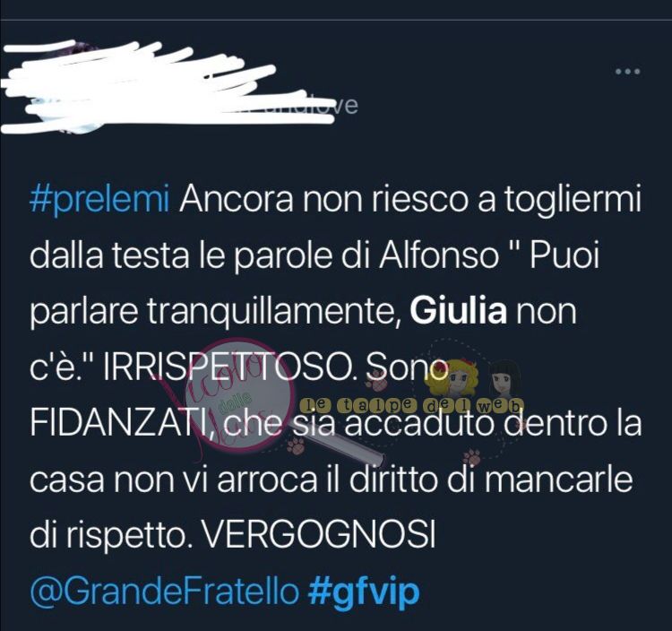Click the dark-haired cartoon girl icon

coord(504,379)
